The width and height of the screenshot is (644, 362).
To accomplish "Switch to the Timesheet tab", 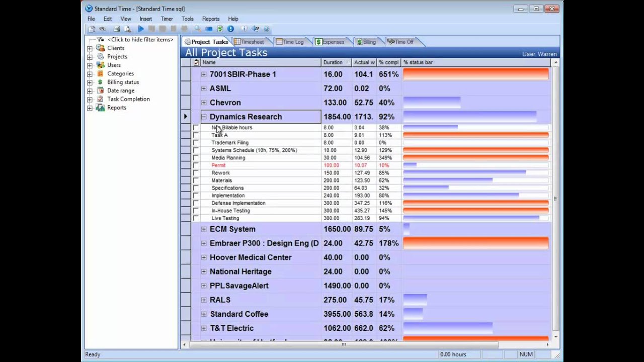I will [x=252, y=42].
